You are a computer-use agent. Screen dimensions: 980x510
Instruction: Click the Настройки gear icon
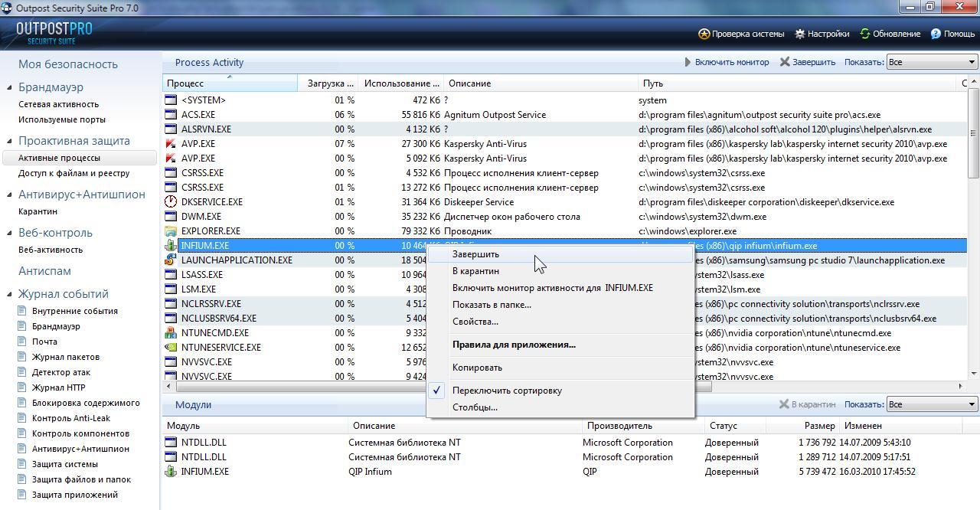tap(799, 34)
